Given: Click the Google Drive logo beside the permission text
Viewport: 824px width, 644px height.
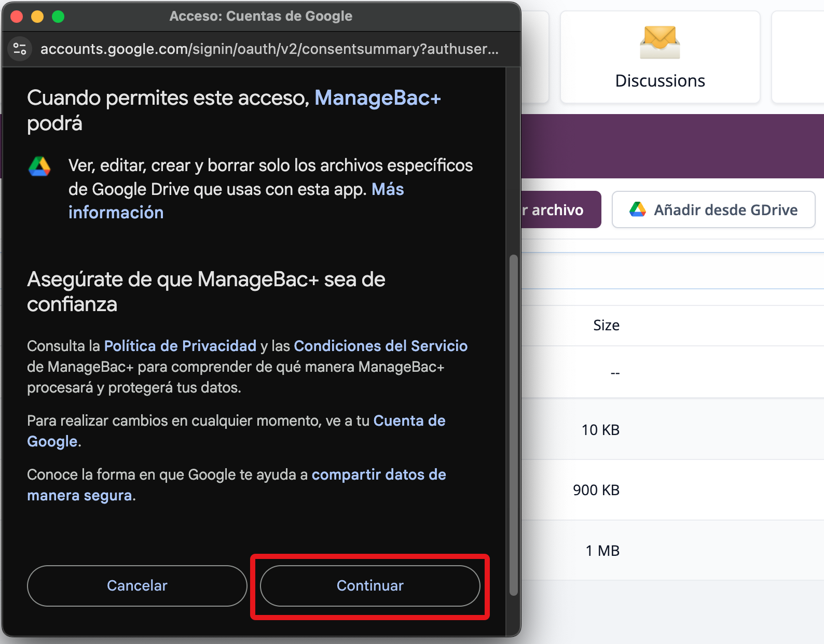Looking at the screenshot, I should pyautogui.click(x=39, y=166).
